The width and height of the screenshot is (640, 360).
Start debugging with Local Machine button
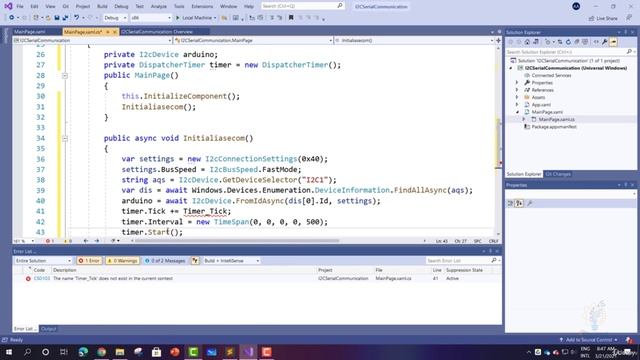click(x=195, y=18)
